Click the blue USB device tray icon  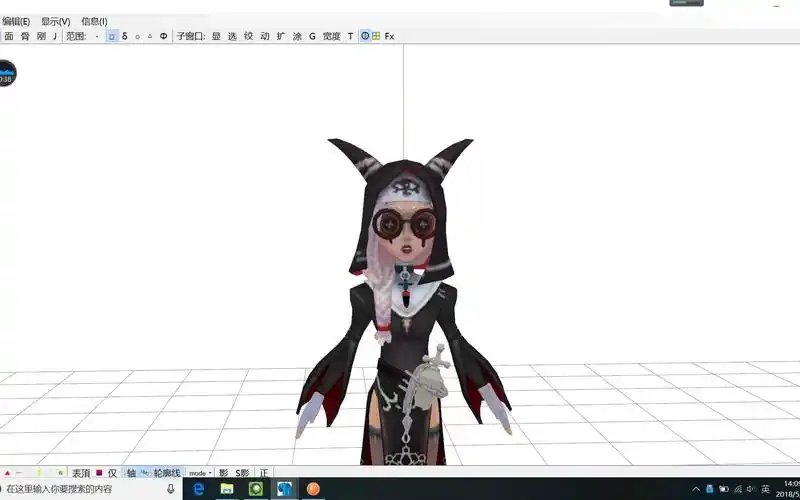pos(710,489)
